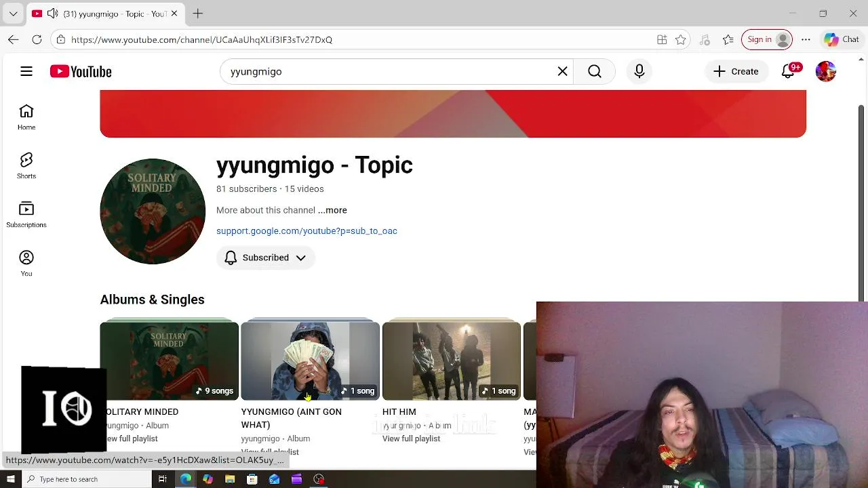Open the YouTube hamburger guide menu

pos(26,71)
